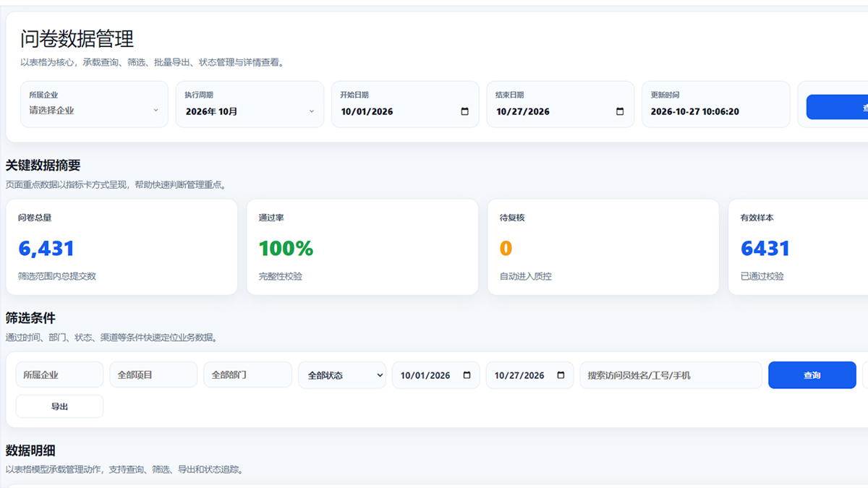Click the filter end date 10/27/2026
This screenshot has height=488, width=868.
click(529, 375)
